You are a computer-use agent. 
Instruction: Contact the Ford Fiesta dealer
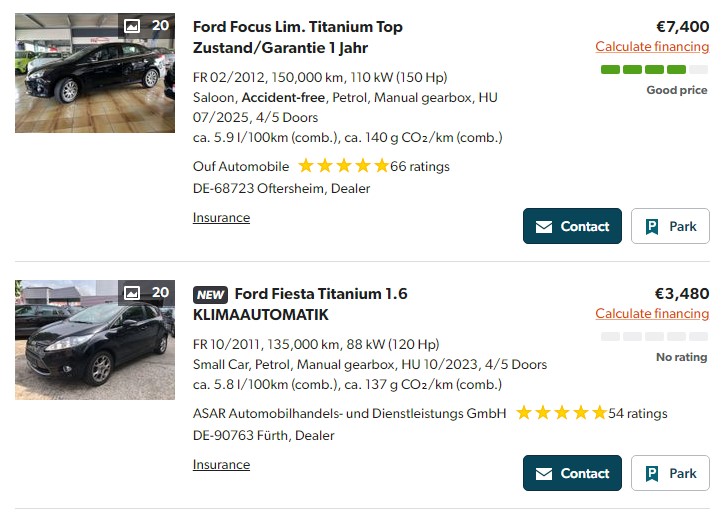[572, 473]
